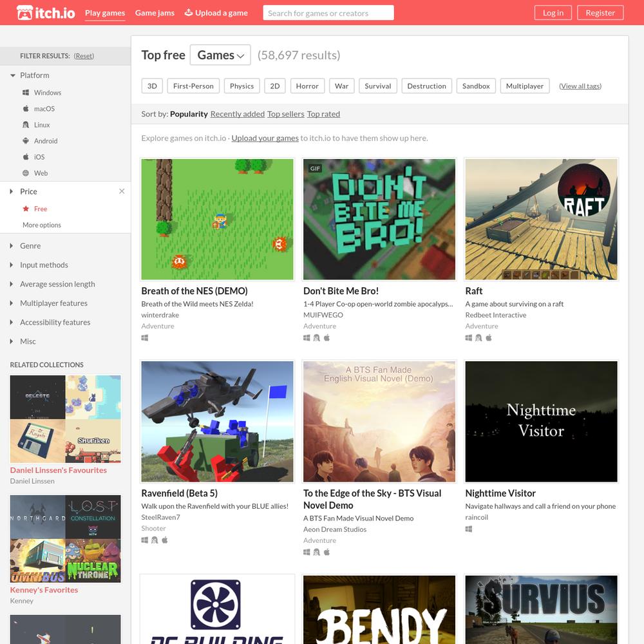Sort by Top sellers
The height and width of the screenshot is (644, 644).
point(285,114)
